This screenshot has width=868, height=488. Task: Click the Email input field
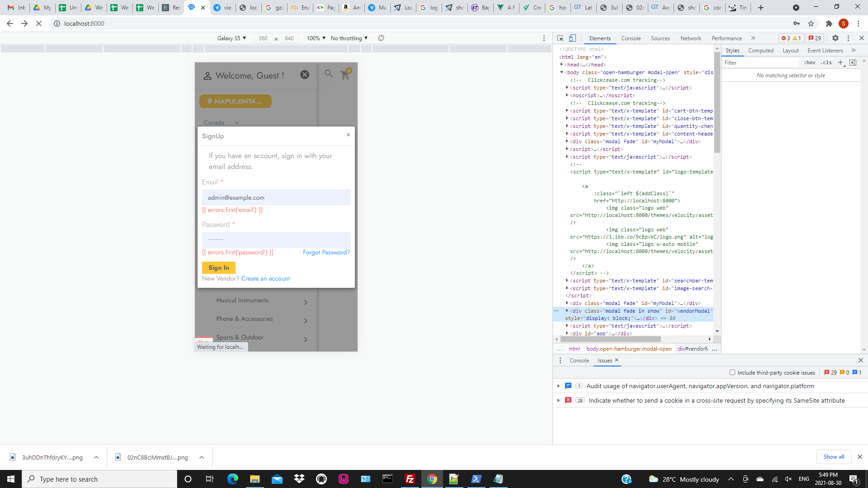(276, 197)
